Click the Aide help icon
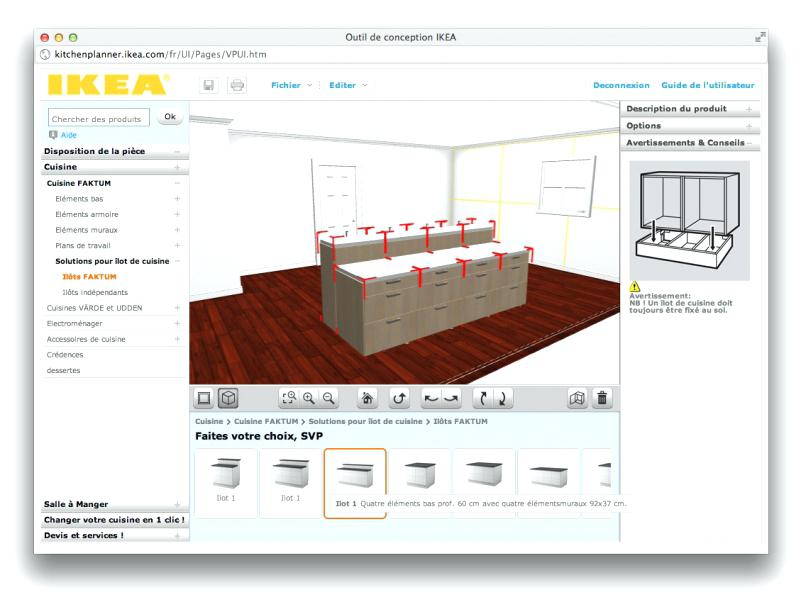 coord(53,135)
